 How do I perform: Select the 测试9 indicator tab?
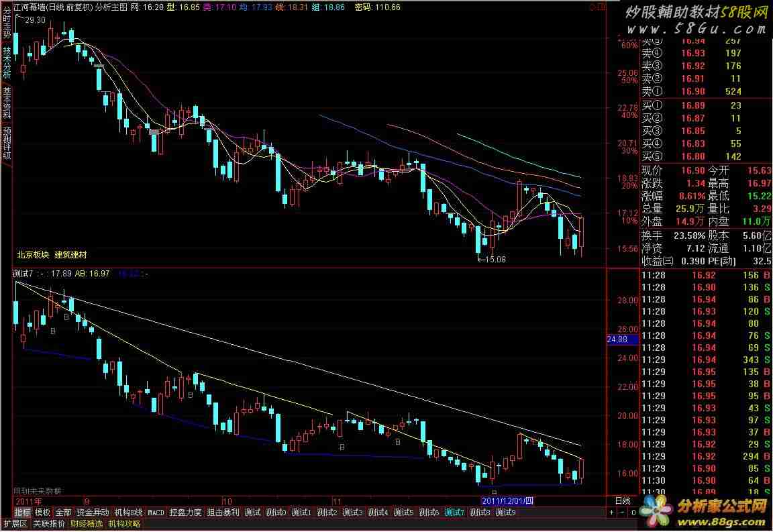tap(506, 513)
